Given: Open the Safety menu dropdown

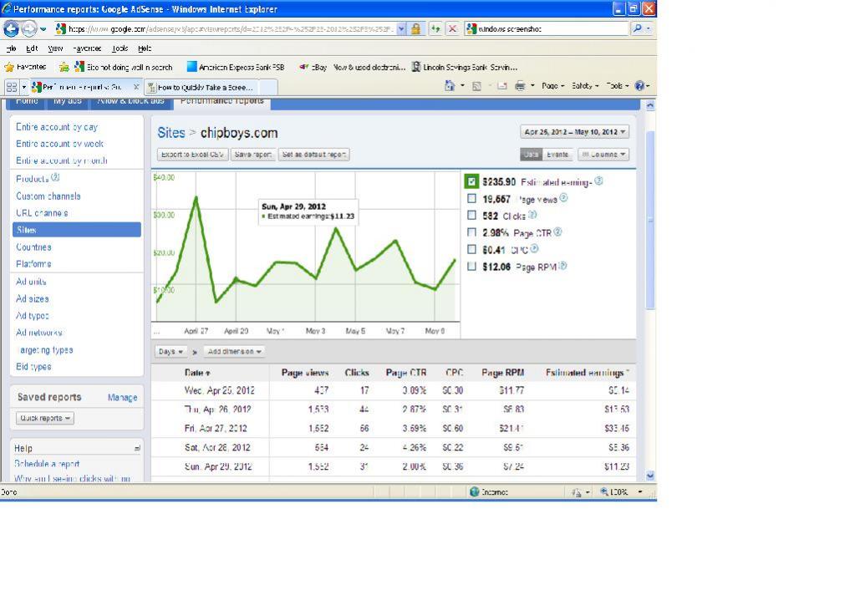Looking at the screenshot, I should click(585, 86).
